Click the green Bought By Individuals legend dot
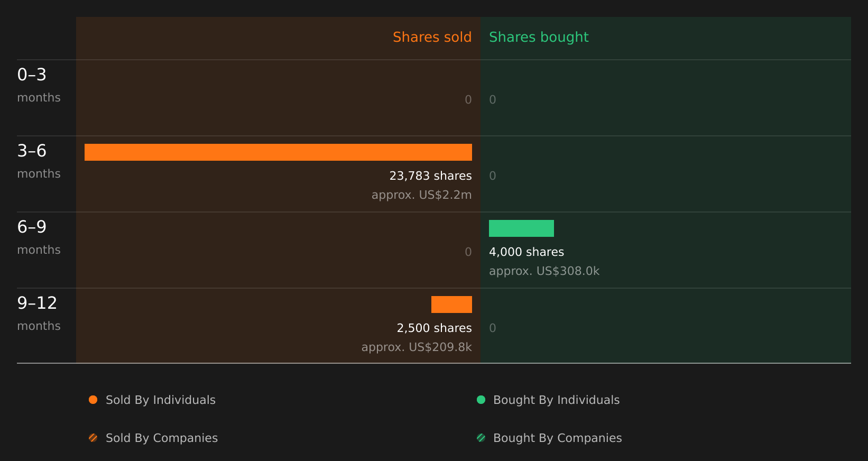 click(x=481, y=400)
